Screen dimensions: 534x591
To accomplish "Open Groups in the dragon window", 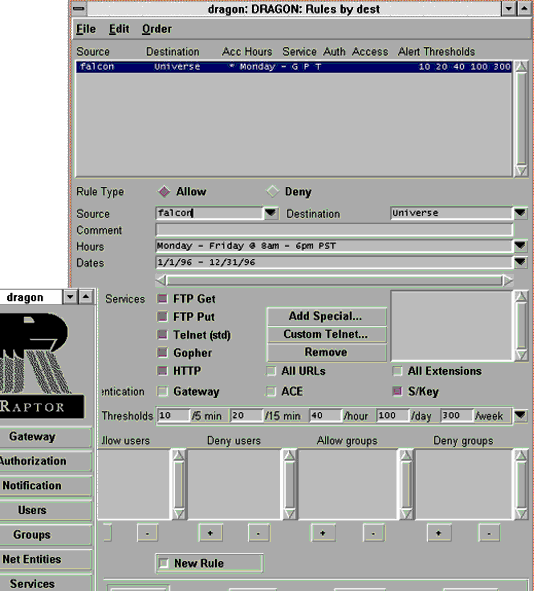I will tap(45, 534).
